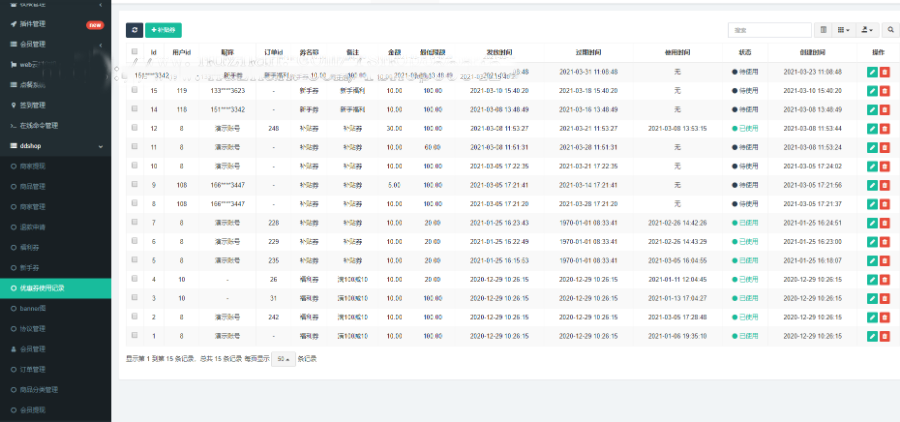Select the checkbox for row Id 12
The height and width of the screenshot is (422, 900).
(134, 128)
